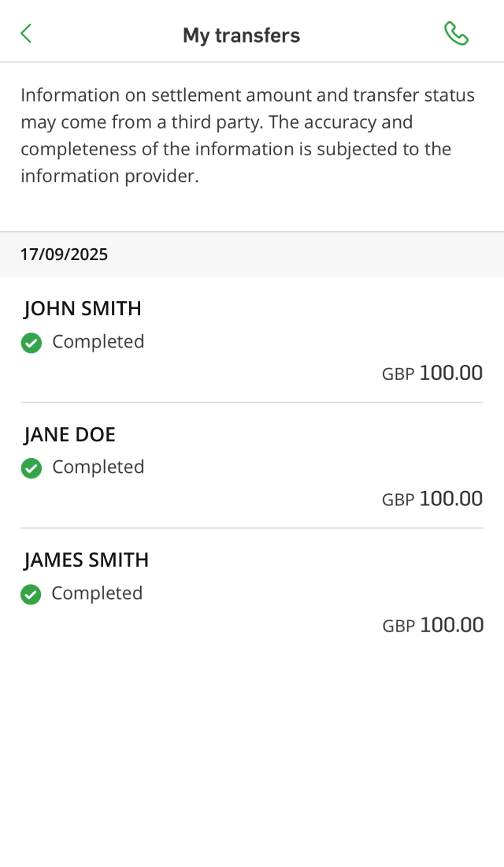Image resolution: width=504 pixels, height=867 pixels.
Task: Select Jane Doe's 100.00 amount
Action: click(450, 499)
